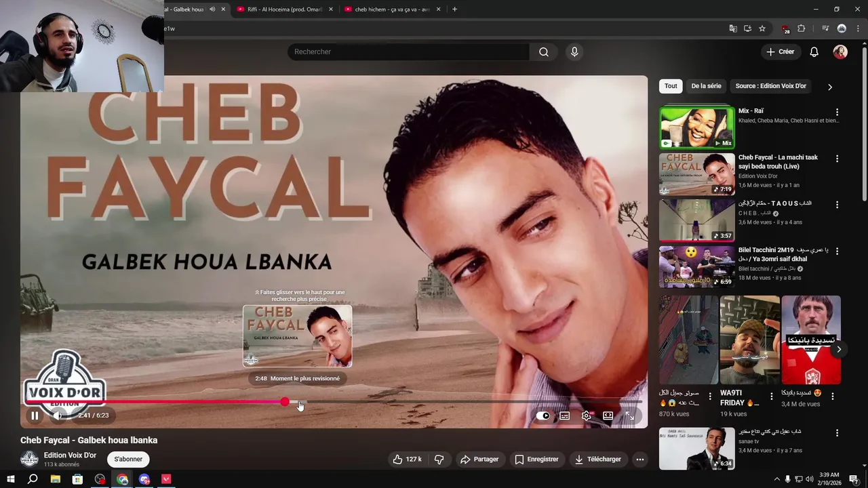Open the extension with 28 badge

pos(785,29)
